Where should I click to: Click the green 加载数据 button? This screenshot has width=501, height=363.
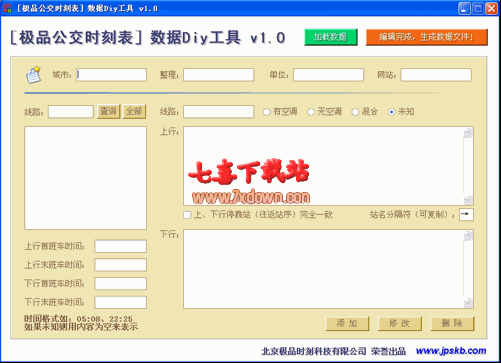click(x=331, y=37)
